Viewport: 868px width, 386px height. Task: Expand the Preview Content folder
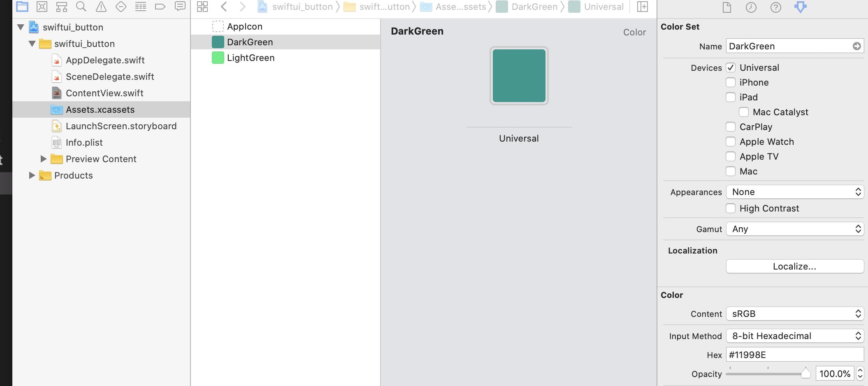pos(43,159)
